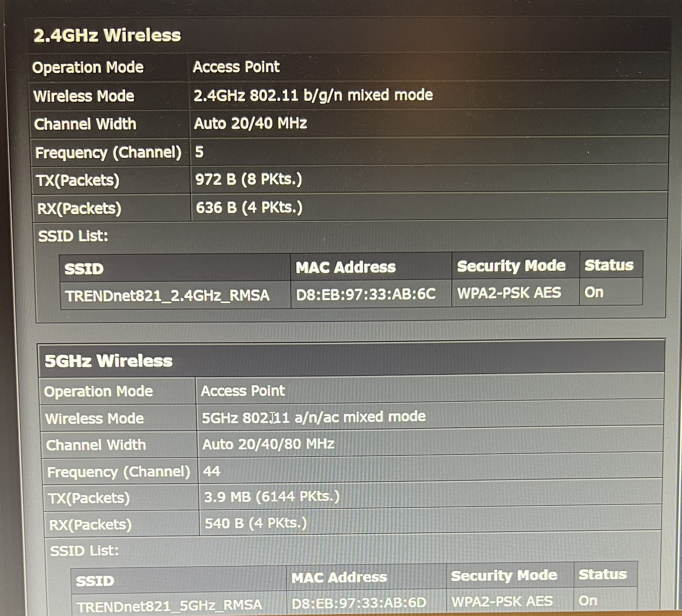This screenshot has height=616, width=682.
Task: Click the 5GHz frequency channel value 44
Action: click(211, 471)
